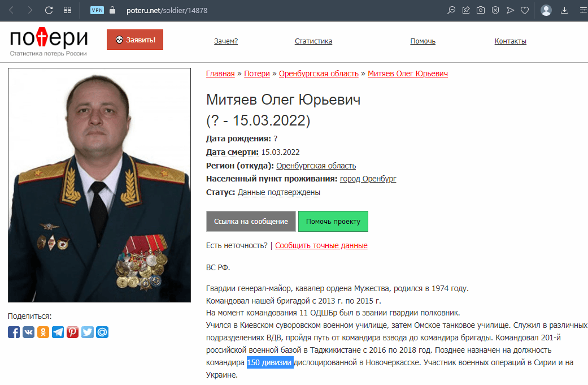Share via Mail.ru @ icon
This screenshot has width=588, height=385.
(x=102, y=332)
